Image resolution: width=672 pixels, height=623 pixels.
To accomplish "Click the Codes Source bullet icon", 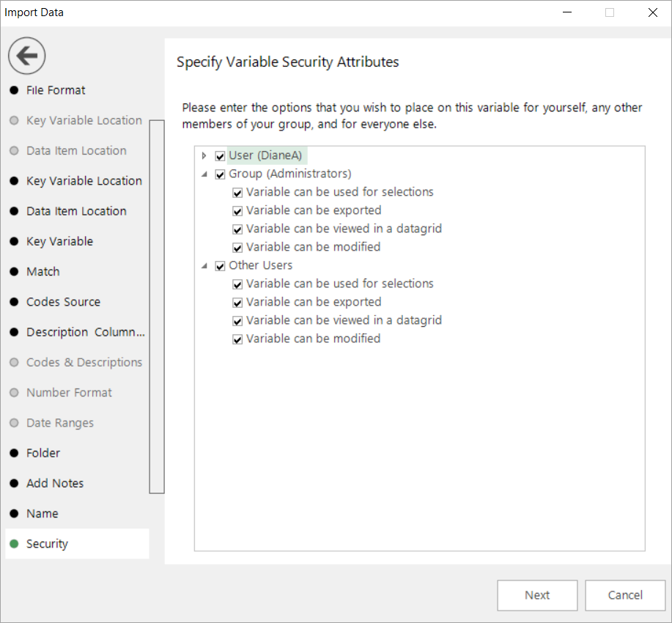I will [x=14, y=302].
